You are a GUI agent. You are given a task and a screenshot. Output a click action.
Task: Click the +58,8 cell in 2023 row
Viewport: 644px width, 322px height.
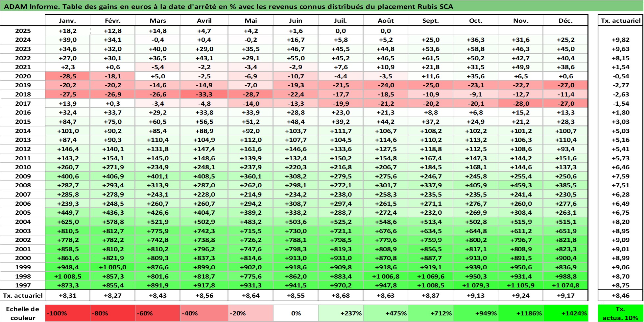[476, 49]
